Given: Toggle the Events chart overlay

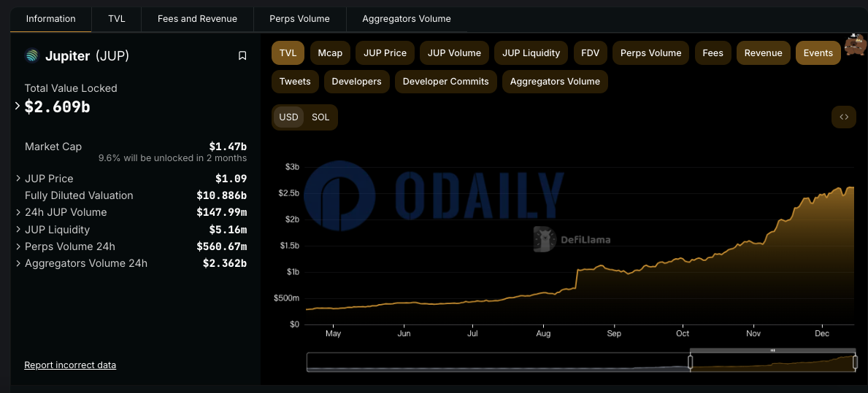Looking at the screenshot, I should 818,53.
